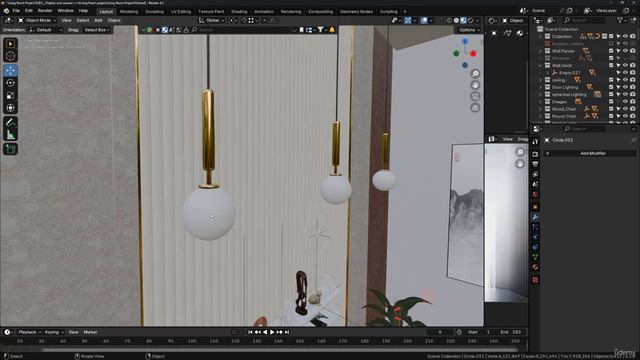
Task: Click the red X axis gizmo ball
Action: pos(473,53)
